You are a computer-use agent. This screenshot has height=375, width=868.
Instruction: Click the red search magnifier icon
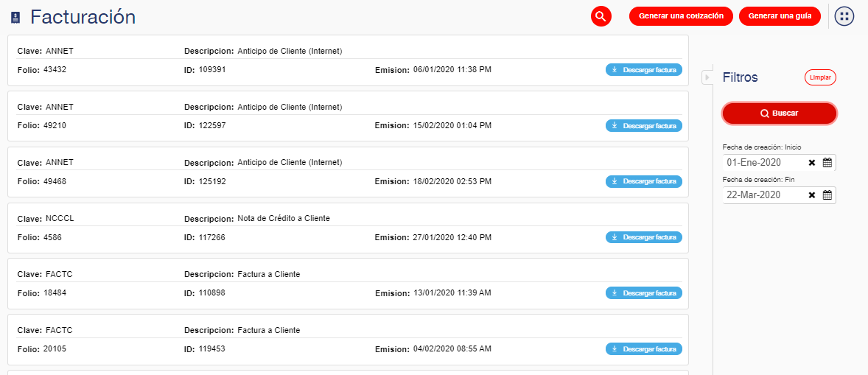click(601, 16)
